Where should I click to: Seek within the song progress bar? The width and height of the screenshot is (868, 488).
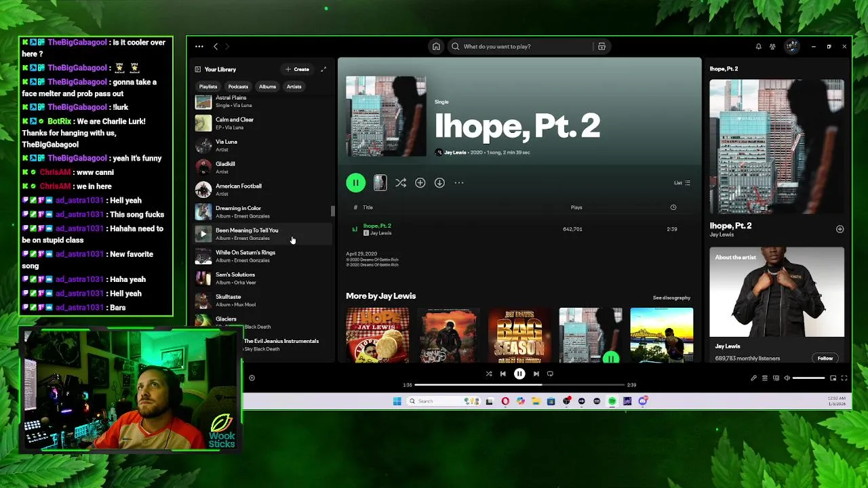click(519, 385)
